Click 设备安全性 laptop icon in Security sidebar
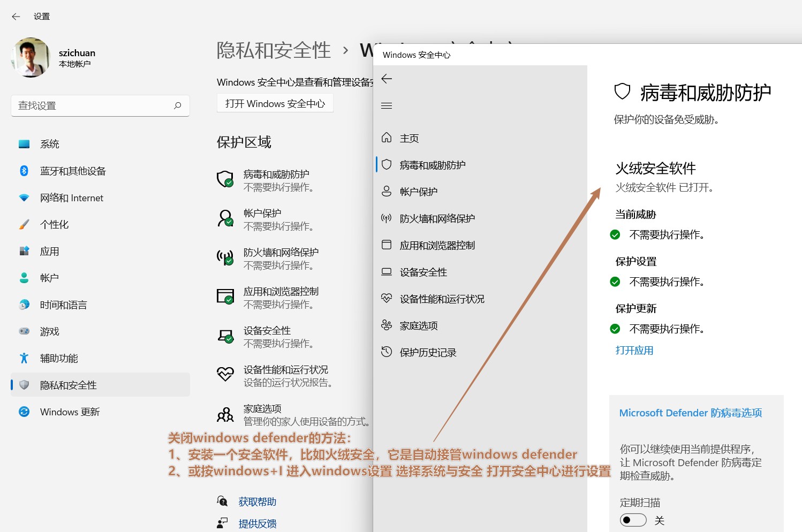802x532 pixels. coord(387,271)
